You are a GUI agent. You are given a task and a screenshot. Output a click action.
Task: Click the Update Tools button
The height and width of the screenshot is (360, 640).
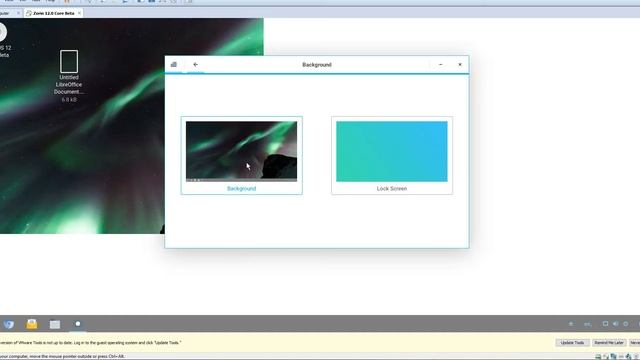point(572,342)
